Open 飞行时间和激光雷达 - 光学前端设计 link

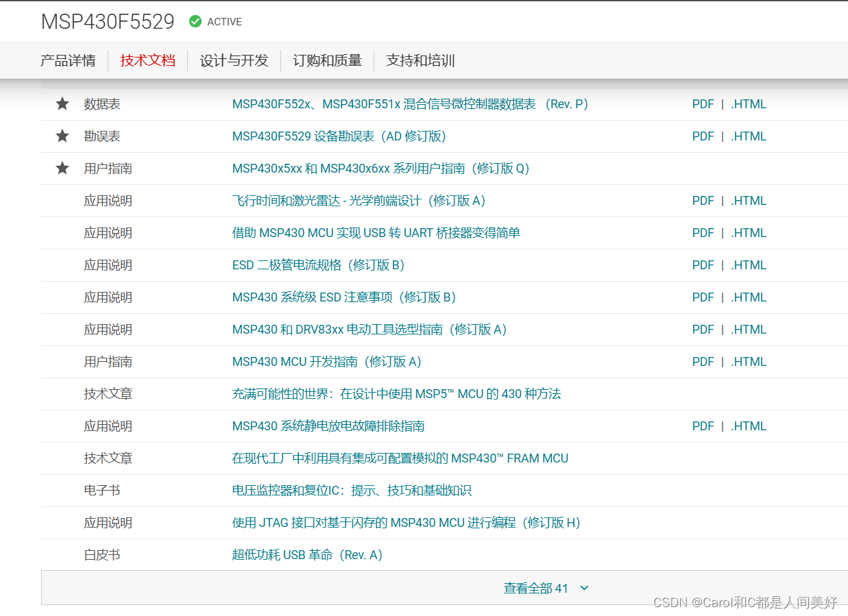[359, 201]
